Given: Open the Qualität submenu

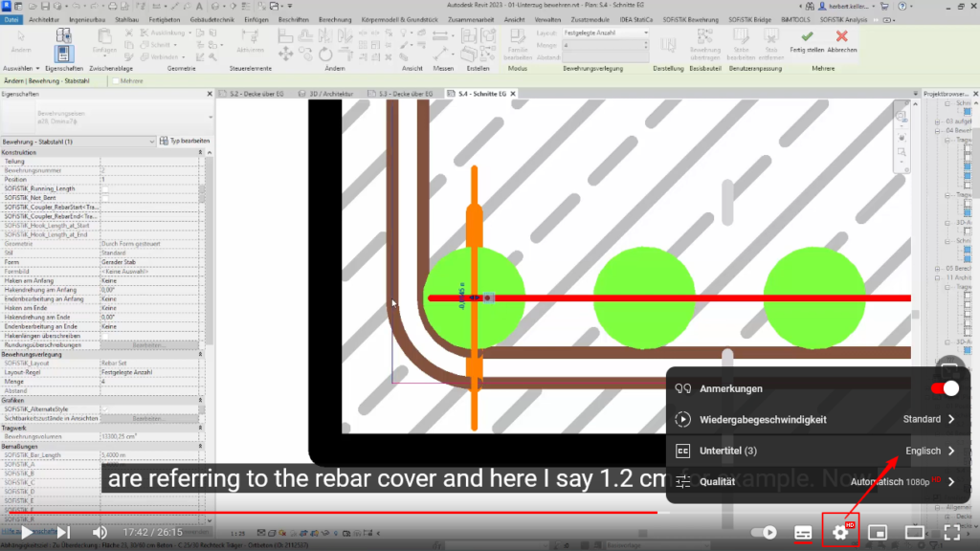Looking at the screenshot, I should click(817, 482).
